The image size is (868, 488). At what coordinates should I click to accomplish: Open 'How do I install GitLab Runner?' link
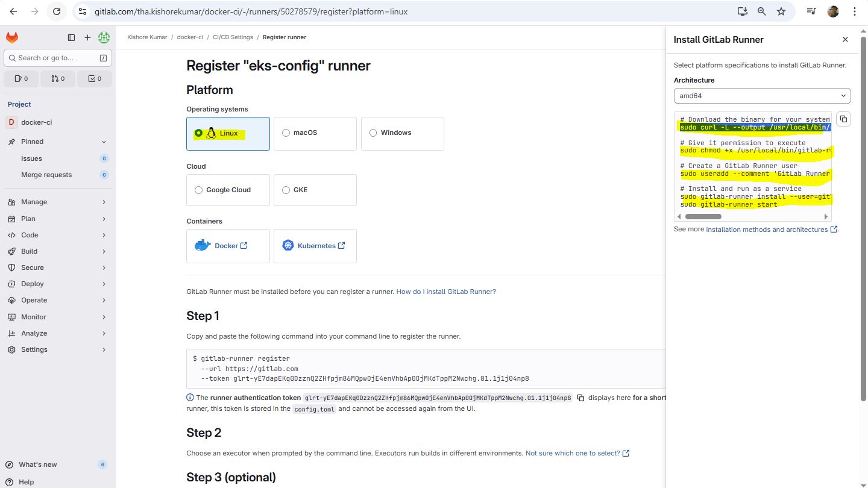tap(446, 292)
